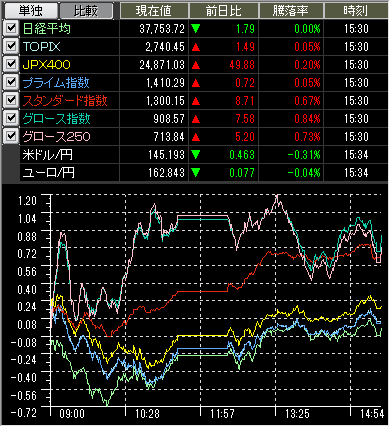Select the JPX400 index name
This screenshot has height=427, width=390.
tap(46, 65)
